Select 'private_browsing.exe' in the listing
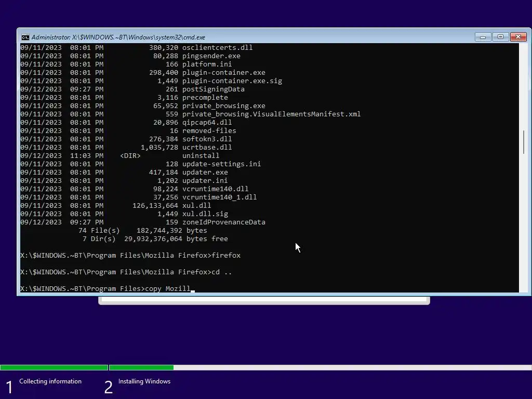 [x=223, y=106]
